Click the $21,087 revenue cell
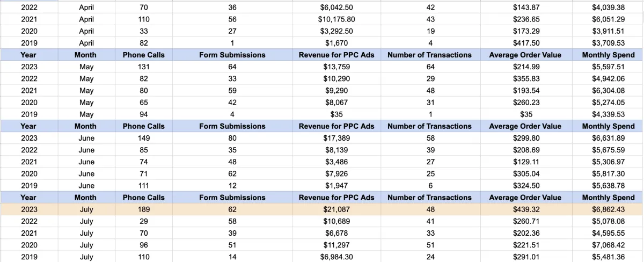 click(336, 209)
